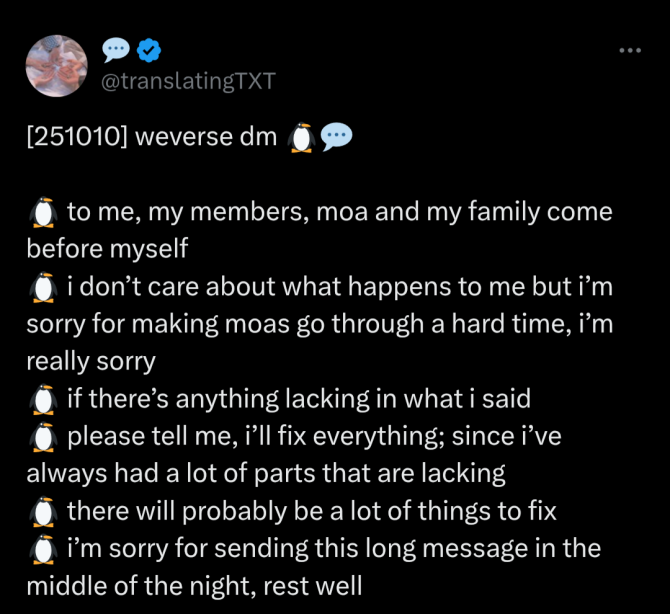
Task: Click the blue verified checkmark badge
Action: [x=149, y=50]
